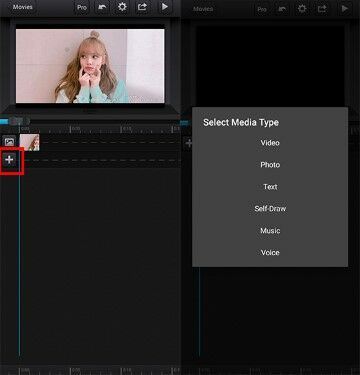Tap the video preview of the blonde girl
Image resolution: width=360 pixels, height=375 pixels.
pyautogui.click(x=90, y=66)
